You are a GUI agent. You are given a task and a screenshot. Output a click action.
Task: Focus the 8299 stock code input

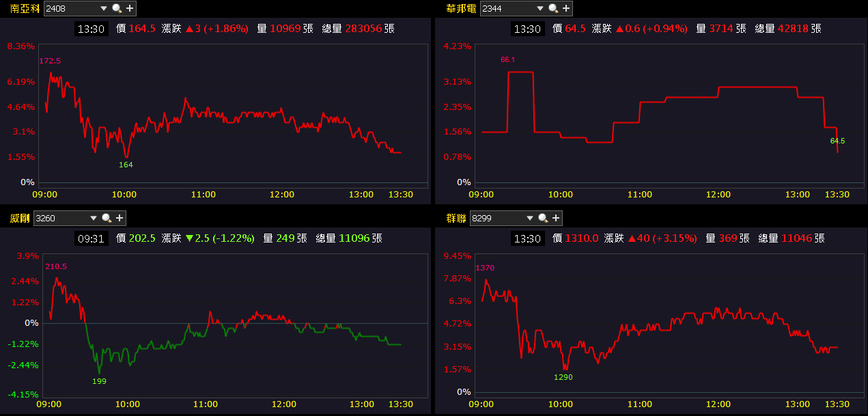(498, 219)
